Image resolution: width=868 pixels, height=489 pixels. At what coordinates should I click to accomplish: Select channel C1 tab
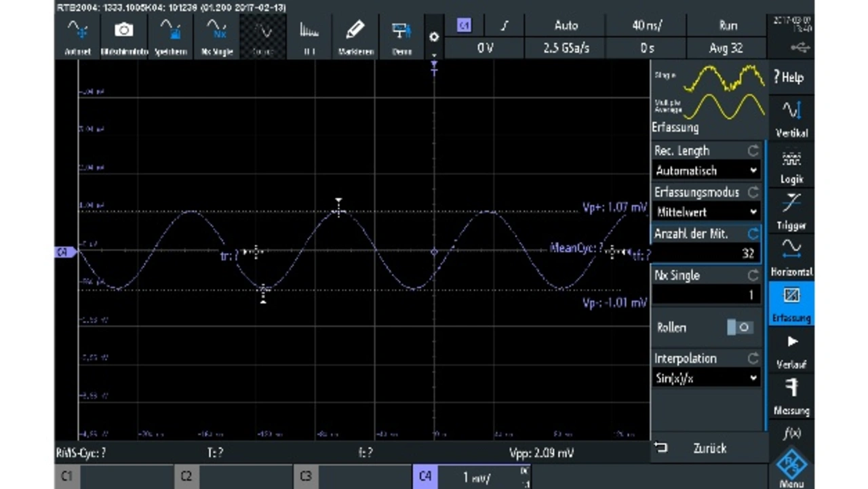pyautogui.click(x=113, y=477)
